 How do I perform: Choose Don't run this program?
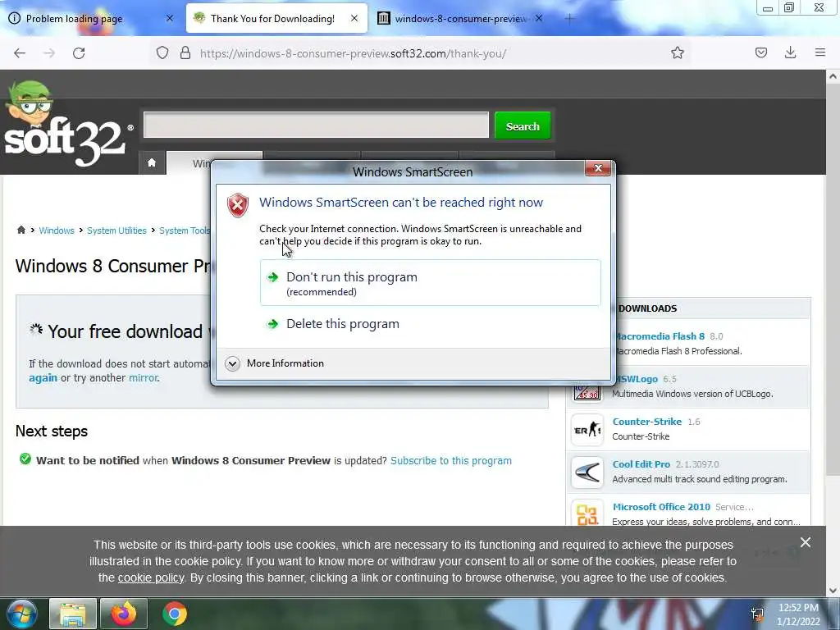pos(430,283)
